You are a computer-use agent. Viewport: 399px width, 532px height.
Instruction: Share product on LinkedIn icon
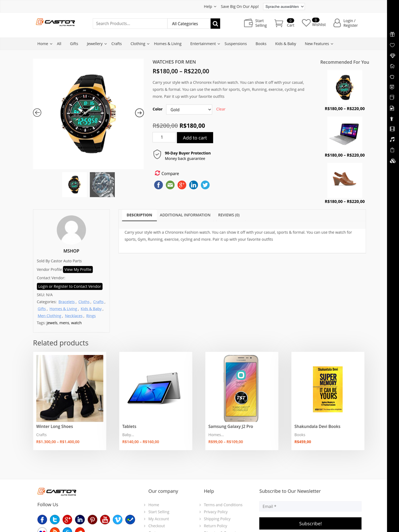point(194,185)
